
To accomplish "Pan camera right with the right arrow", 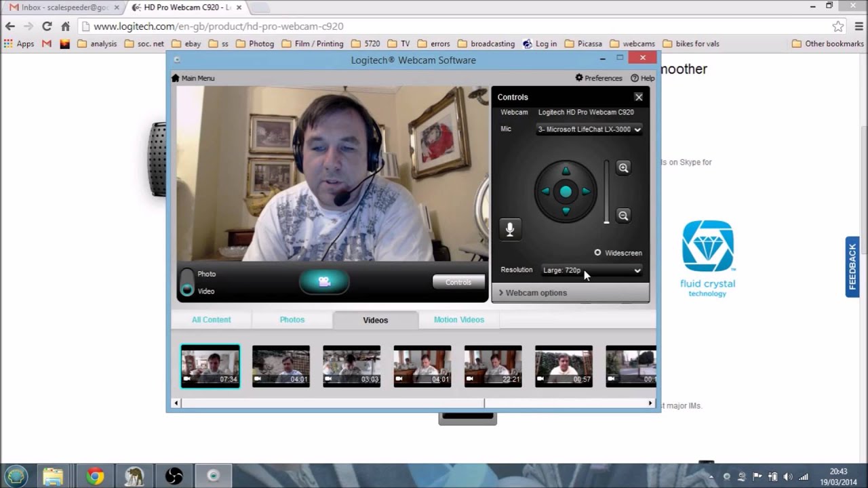I will click(x=587, y=192).
